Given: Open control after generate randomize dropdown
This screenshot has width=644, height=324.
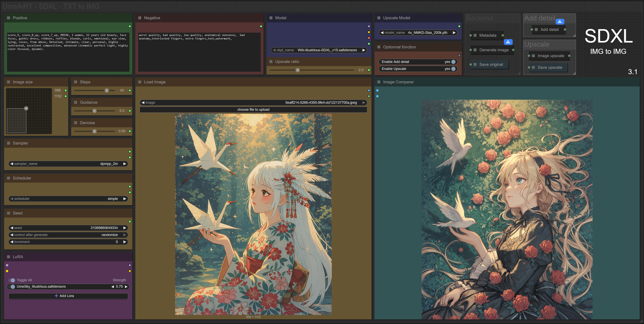Looking at the screenshot, I should 68,235.
